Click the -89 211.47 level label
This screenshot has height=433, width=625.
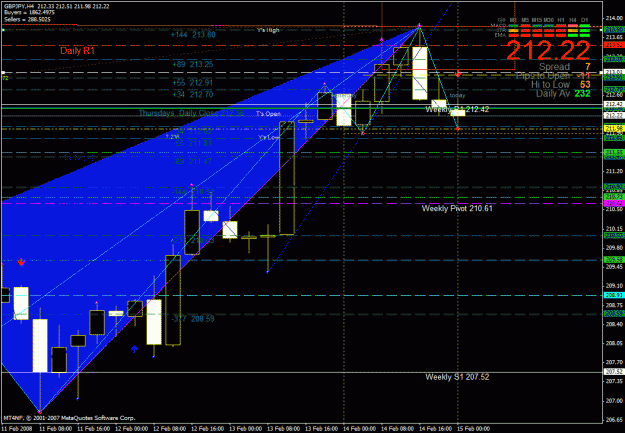(193, 161)
